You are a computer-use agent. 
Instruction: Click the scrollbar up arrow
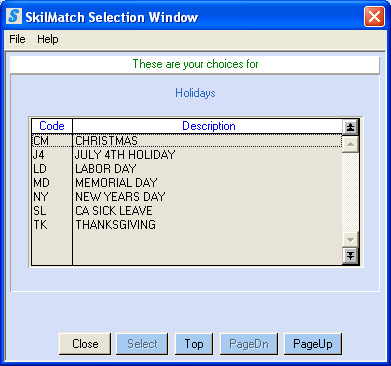[350, 144]
